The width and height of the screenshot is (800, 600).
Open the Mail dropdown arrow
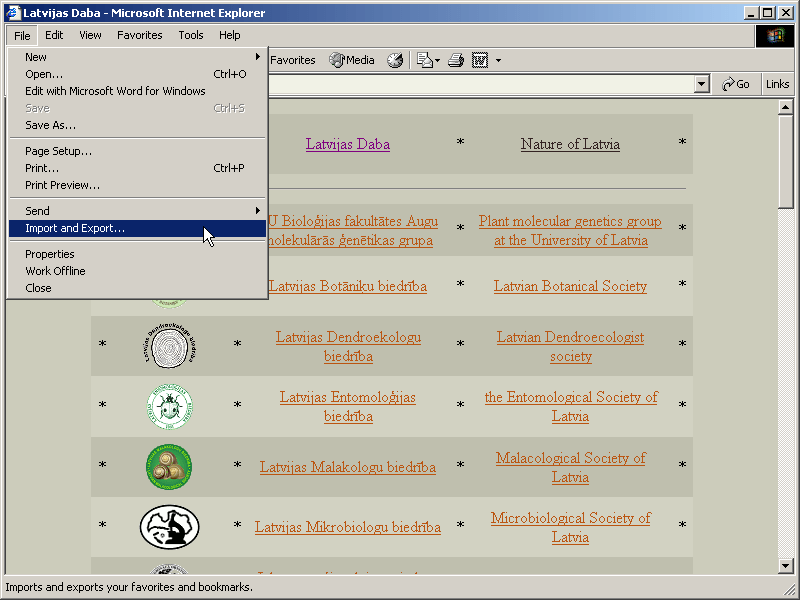[437, 61]
